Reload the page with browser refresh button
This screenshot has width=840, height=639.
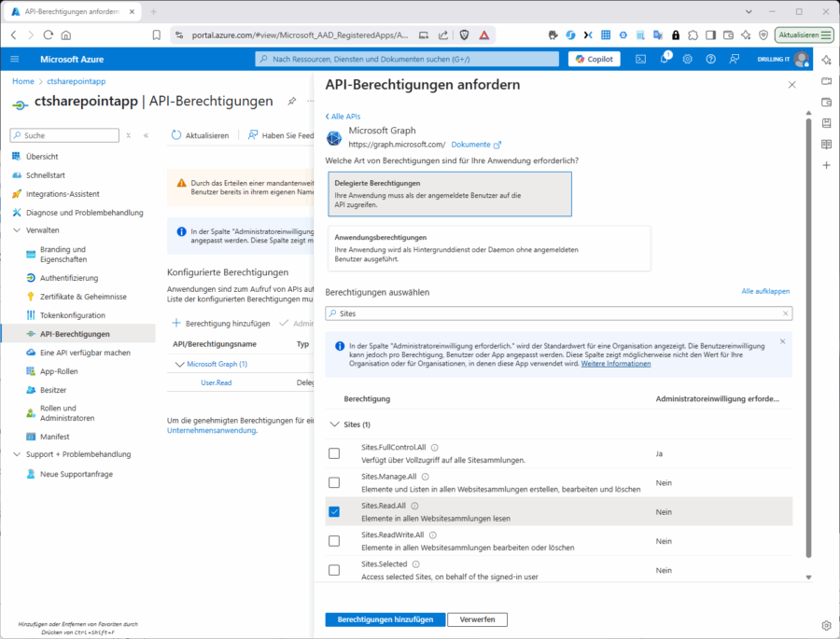pos(49,35)
